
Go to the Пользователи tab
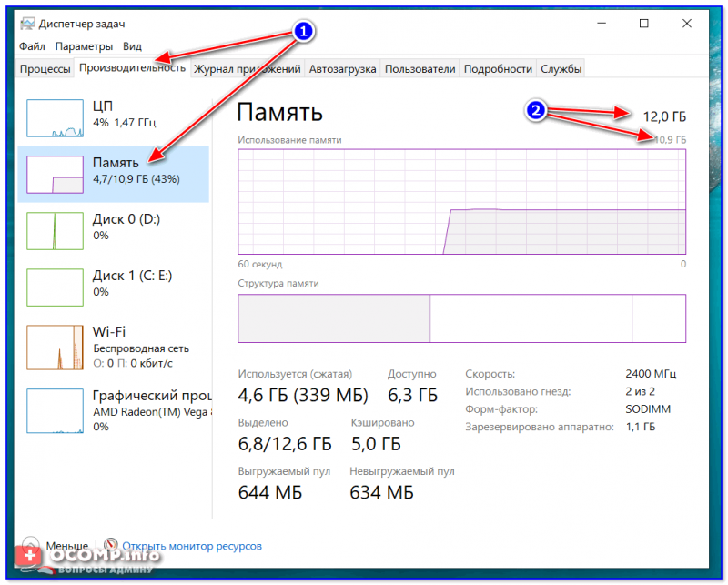(420, 69)
